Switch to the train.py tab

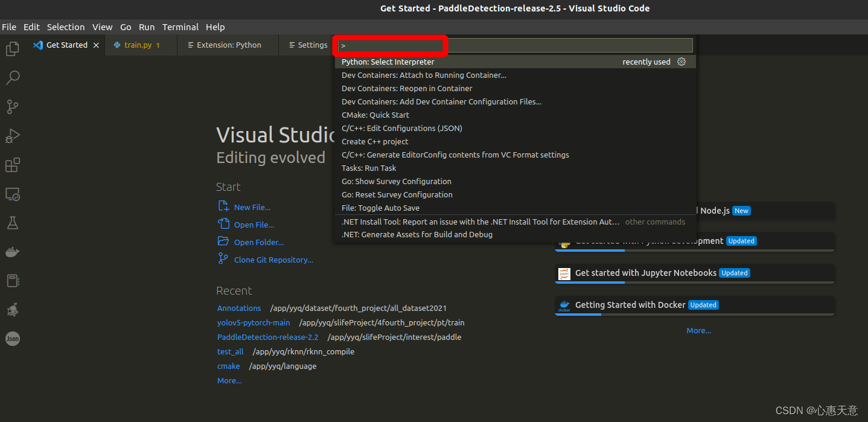click(138, 44)
